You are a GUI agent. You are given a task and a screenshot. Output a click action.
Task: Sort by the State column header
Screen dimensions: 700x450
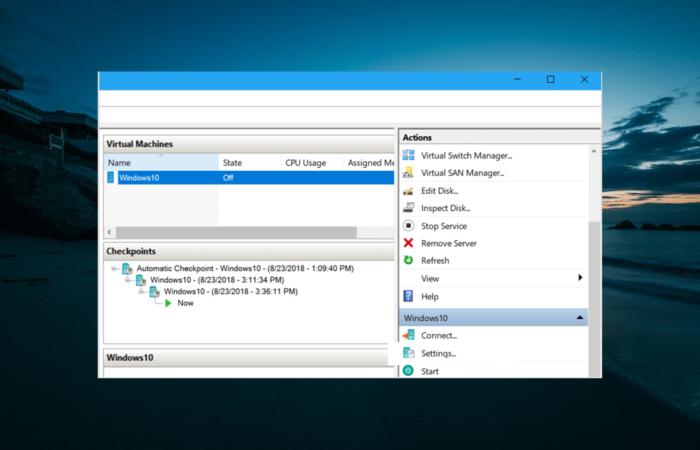pos(250,162)
